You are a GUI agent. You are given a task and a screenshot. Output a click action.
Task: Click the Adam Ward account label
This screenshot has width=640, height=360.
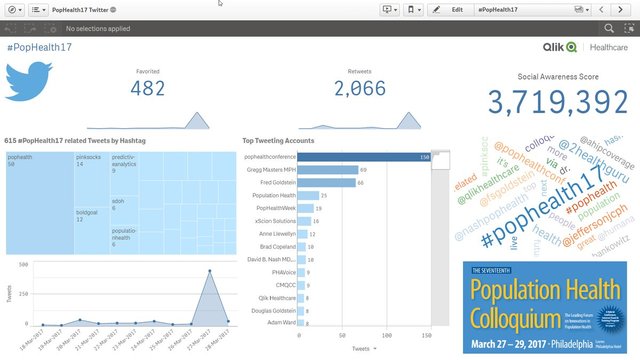click(282, 322)
